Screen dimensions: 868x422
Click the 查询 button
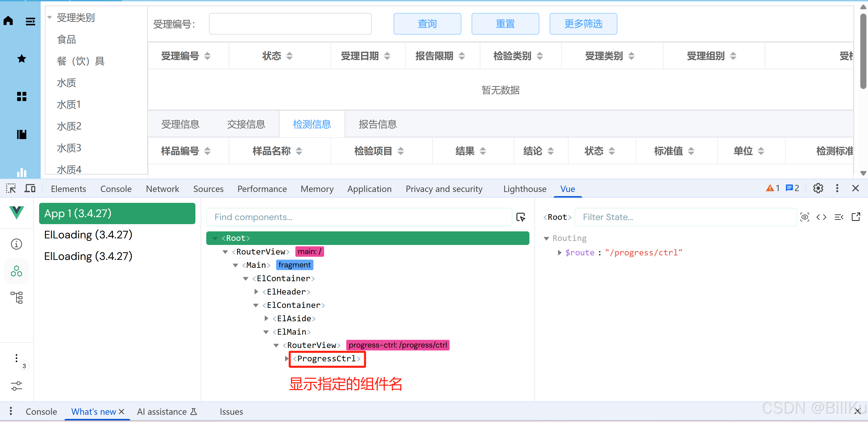[x=427, y=24]
